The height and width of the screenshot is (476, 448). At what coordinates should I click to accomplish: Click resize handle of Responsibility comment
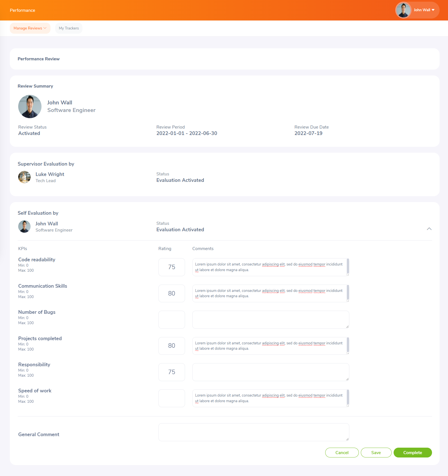click(347, 379)
